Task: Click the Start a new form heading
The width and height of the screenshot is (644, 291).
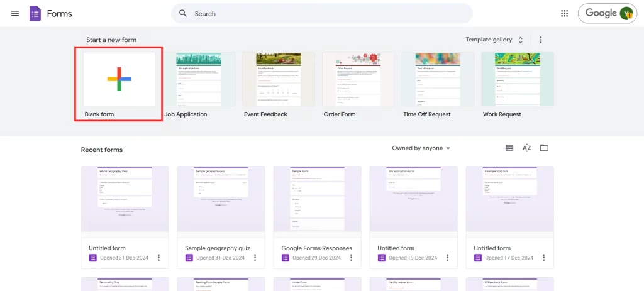Action: click(x=111, y=40)
